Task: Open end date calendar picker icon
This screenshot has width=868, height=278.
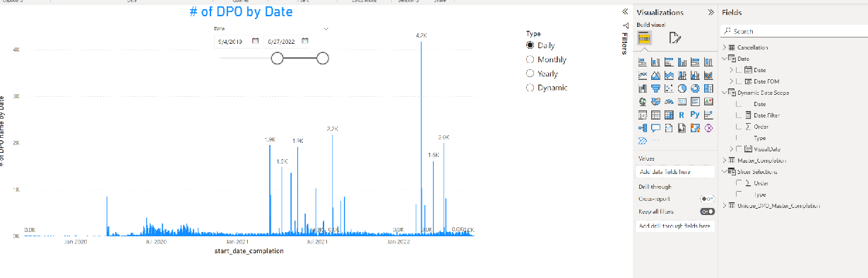Action: (x=304, y=41)
